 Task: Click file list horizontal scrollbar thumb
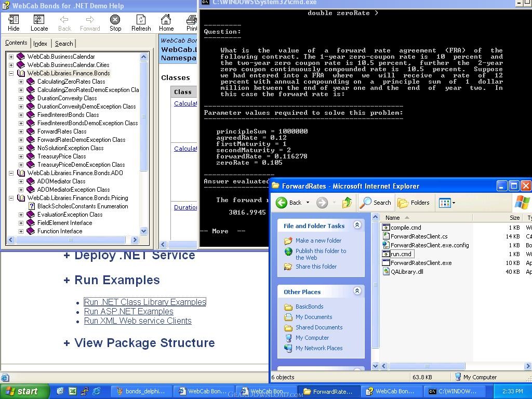pyautogui.click(x=427, y=366)
